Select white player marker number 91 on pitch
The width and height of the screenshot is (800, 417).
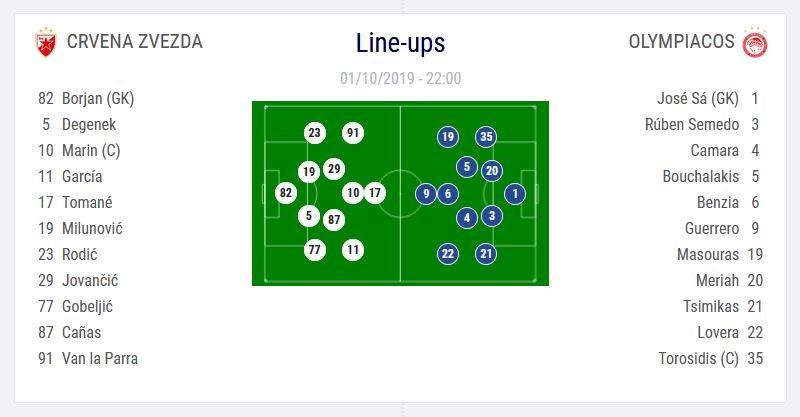click(x=352, y=133)
